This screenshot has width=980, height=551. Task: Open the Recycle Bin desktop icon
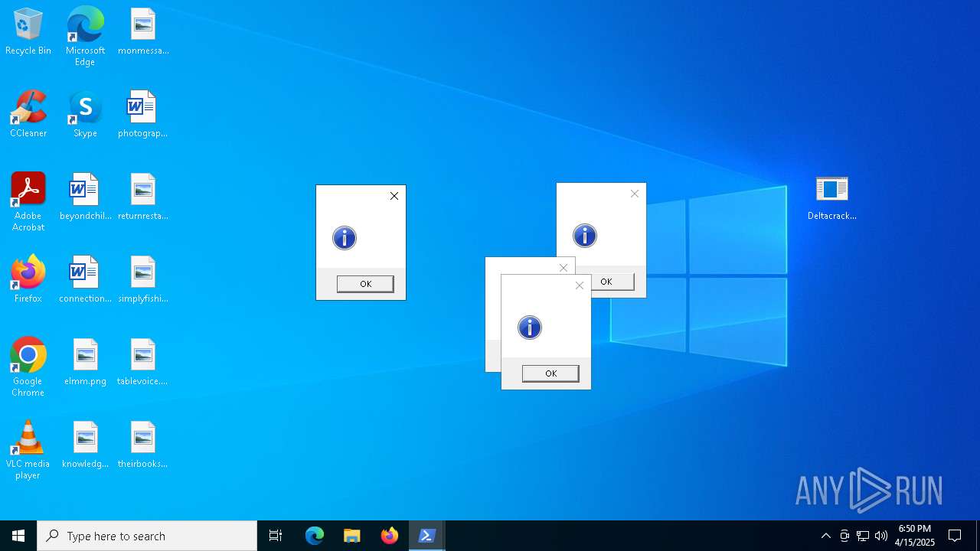[x=28, y=32]
